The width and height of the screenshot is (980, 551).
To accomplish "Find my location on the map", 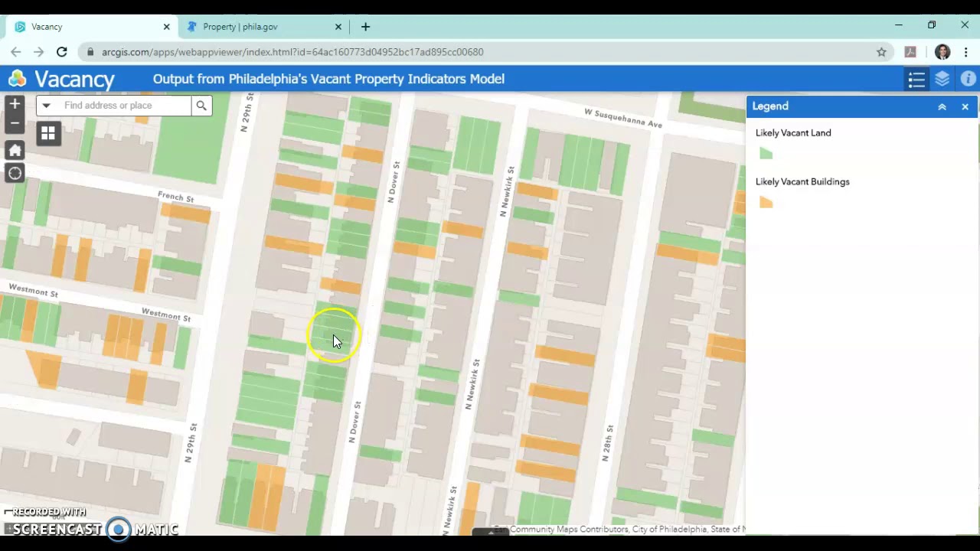I will tap(15, 173).
